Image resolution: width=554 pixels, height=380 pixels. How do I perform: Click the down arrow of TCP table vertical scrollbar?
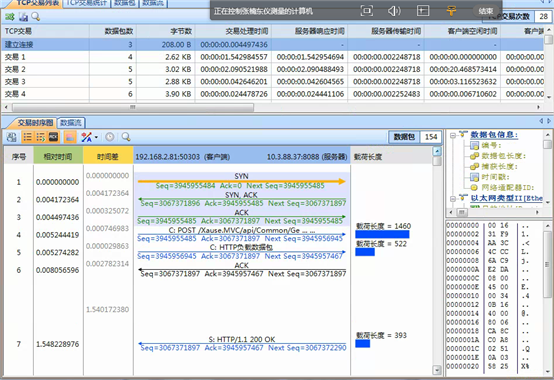coord(548,97)
